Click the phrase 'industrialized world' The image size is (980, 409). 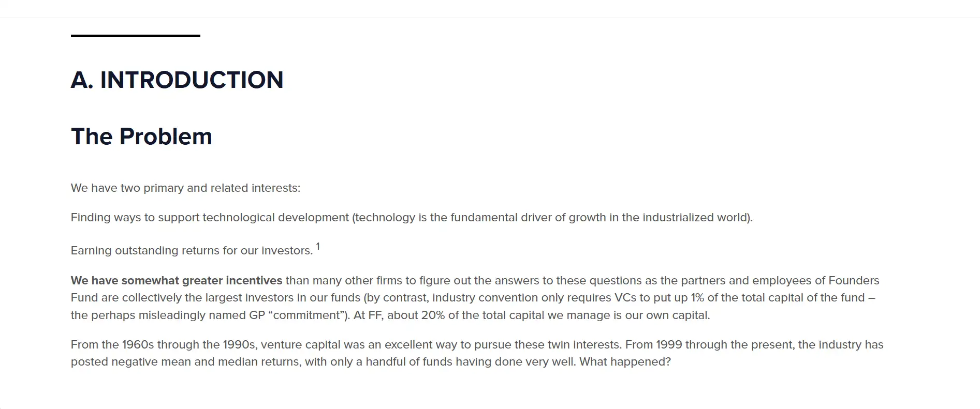tap(696, 218)
